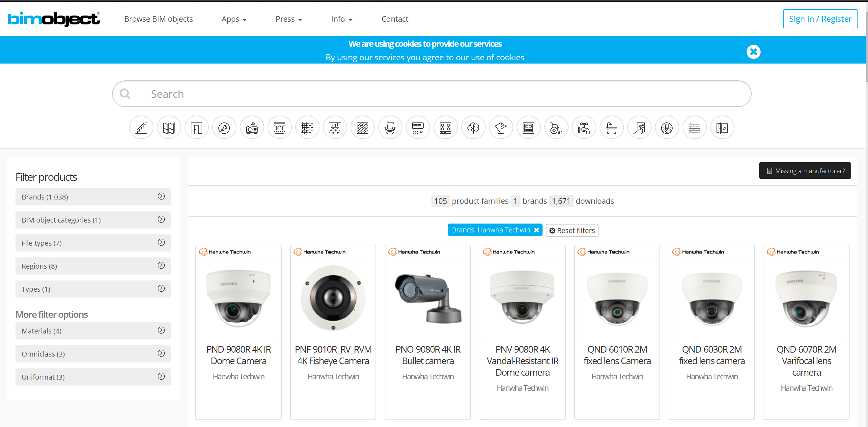The image size is (868, 427).
Task: Expand the Materials (4) filter
Action: [x=93, y=331]
